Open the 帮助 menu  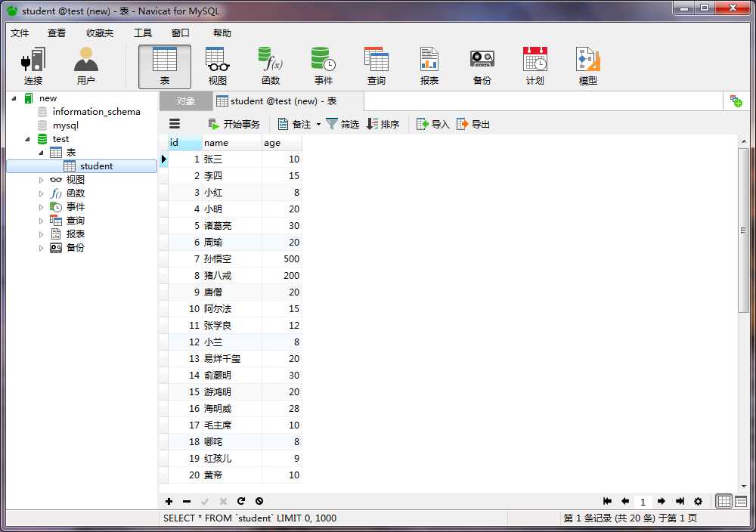(222, 32)
